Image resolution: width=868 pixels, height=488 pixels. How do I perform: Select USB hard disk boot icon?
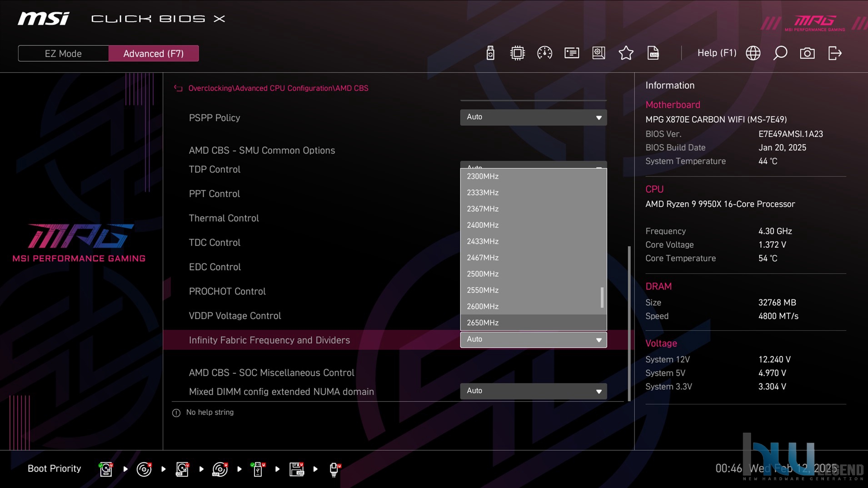[x=182, y=469]
